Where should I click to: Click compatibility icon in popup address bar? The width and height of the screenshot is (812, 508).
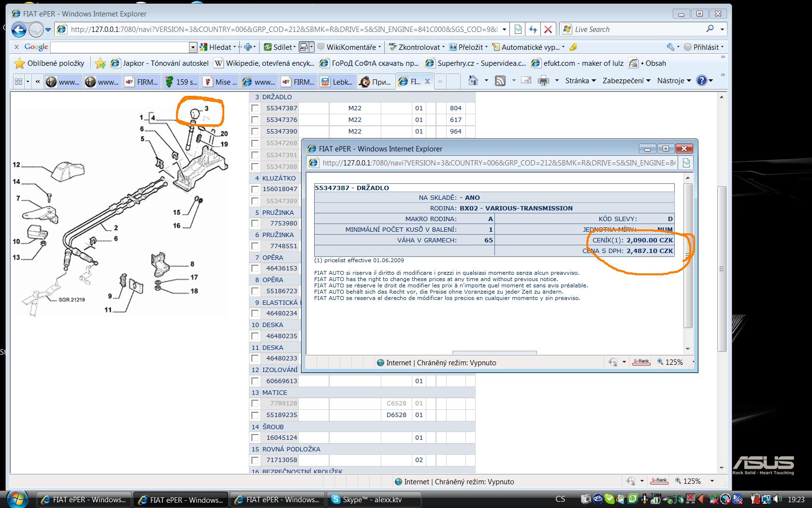[x=686, y=163]
